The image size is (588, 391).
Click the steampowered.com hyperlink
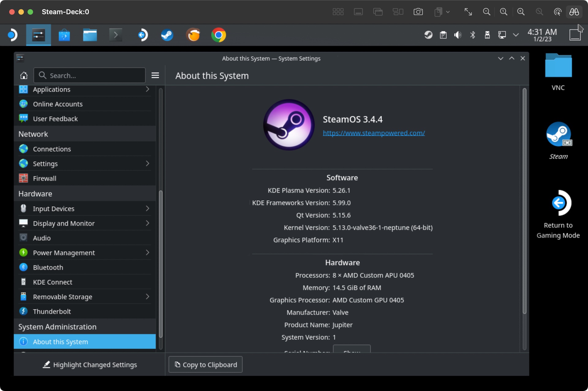(x=374, y=132)
